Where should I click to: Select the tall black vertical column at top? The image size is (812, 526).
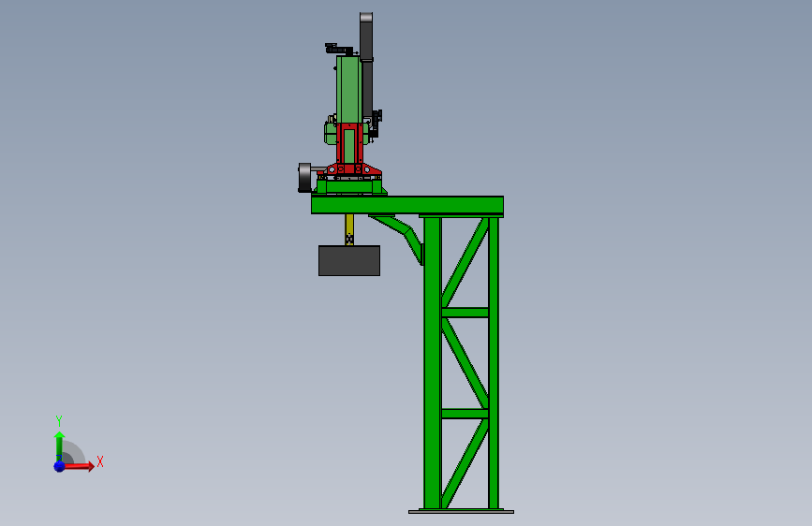[x=366, y=65]
